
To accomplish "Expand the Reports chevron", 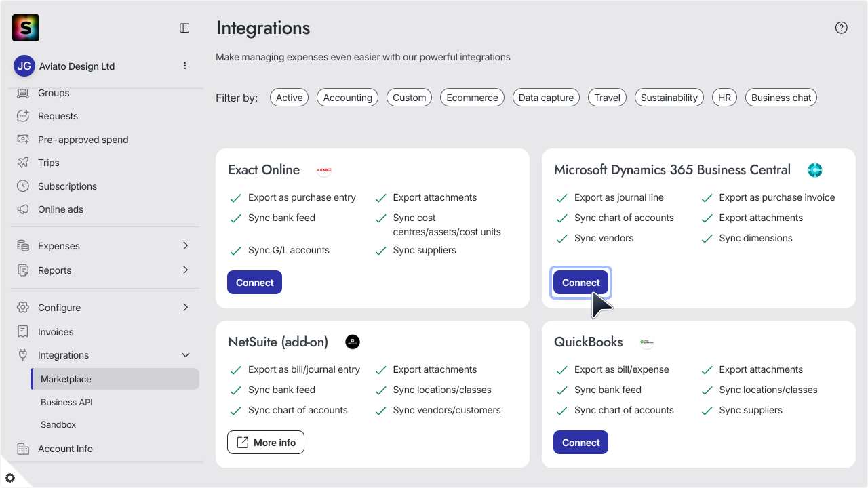I will click(x=186, y=270).
